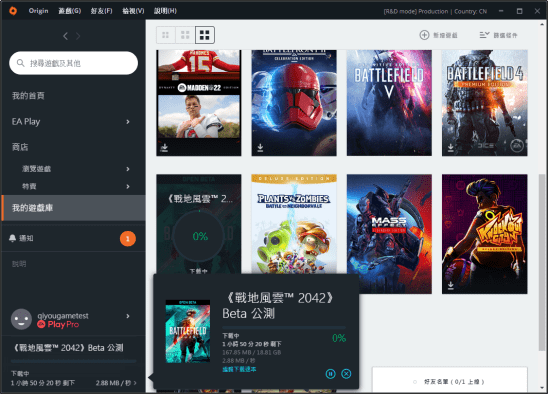The width and height of the screenshot is (548, 394).
Task: Click inside the game search field
Action: click(x=73, y=63)
